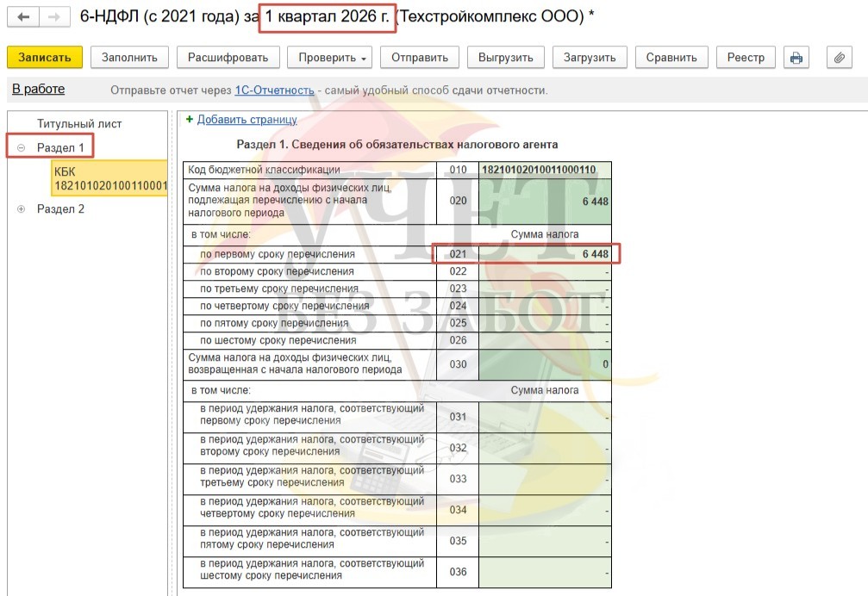Click the Добавить страницу link

click(247, 120)
